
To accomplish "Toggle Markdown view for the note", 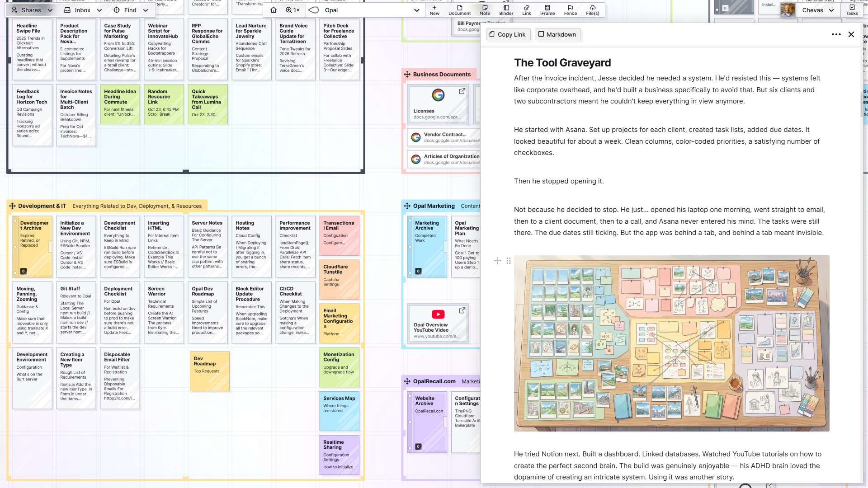I will click(557, 34).
